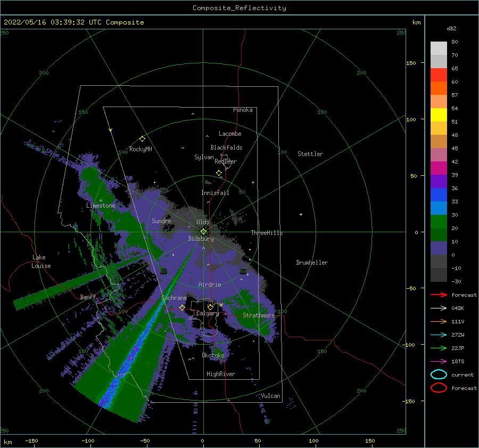
Task: Click the HighRiver town label
Action: pos(221,374)
